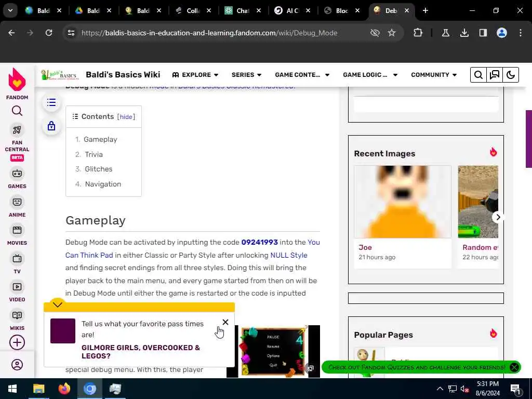Open the tab search dropdown arrow

point(10,10)
